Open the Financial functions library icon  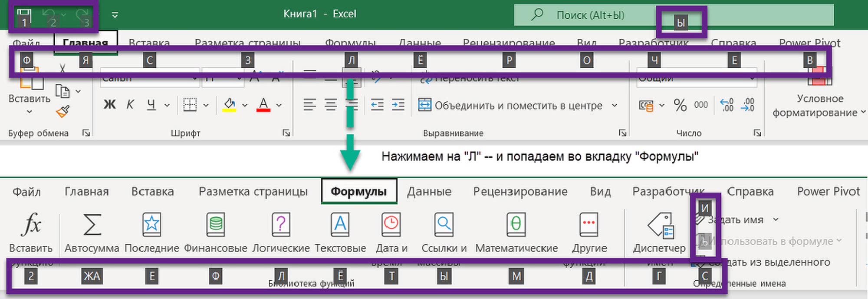(x=216, y=225)
